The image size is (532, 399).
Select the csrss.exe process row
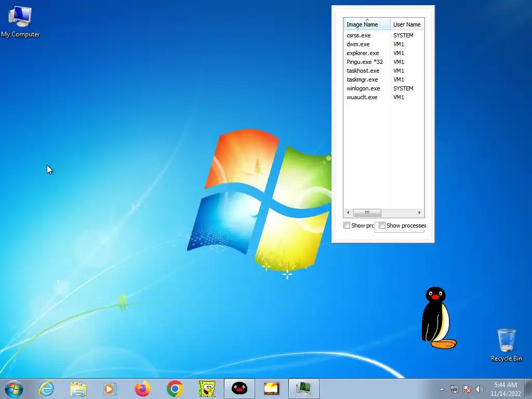pyautogui.click(x=384, y=35)
